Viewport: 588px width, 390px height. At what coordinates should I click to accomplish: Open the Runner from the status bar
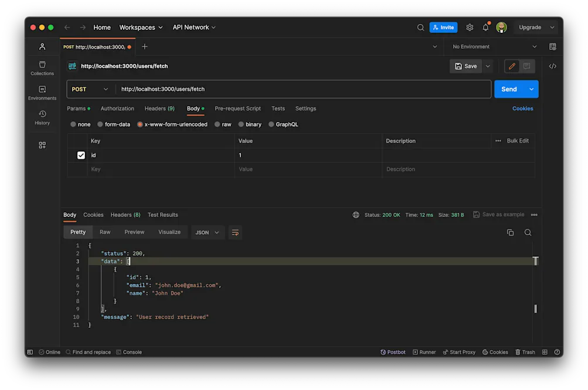click(424, 352)
